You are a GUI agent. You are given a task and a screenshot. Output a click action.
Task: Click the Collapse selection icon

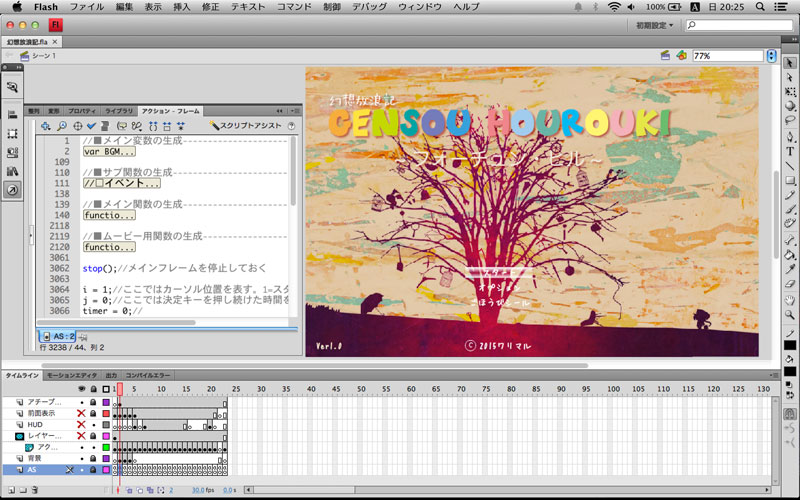[x=167, y=126]
